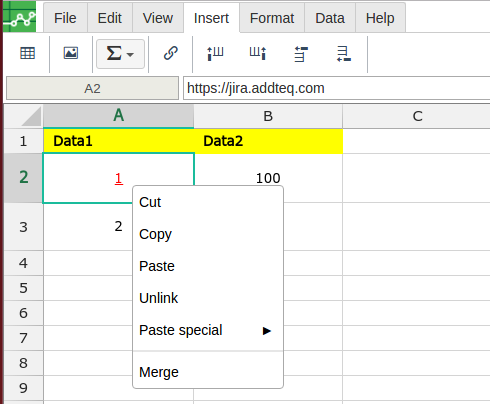Click the green spreadsheet app logo
The height and width of the screenshot is (404, 490).
[x=19, y=17]
